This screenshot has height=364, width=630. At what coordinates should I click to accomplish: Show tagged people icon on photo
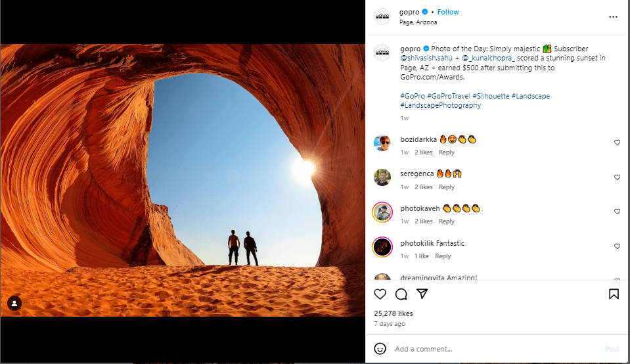[x=14, y=304]
